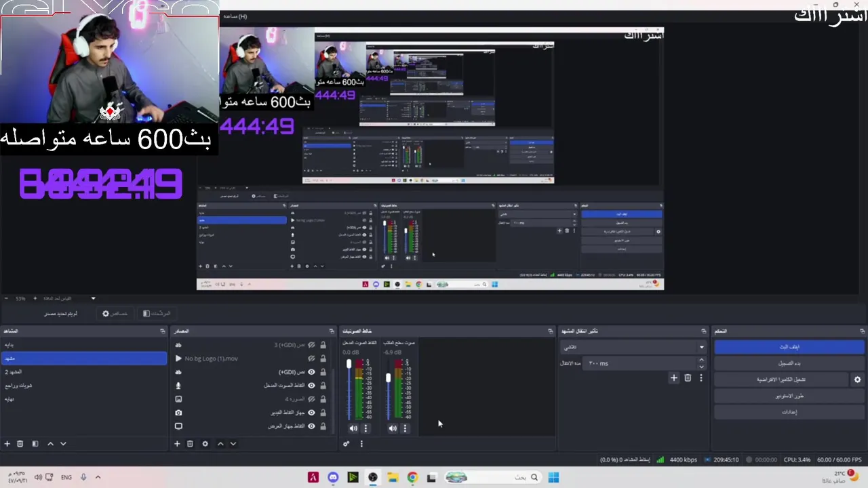Viewport: 868px width, 488px height.
Task: Open options menu for -6.9 dB audio channel
Action: coord(405,428)
